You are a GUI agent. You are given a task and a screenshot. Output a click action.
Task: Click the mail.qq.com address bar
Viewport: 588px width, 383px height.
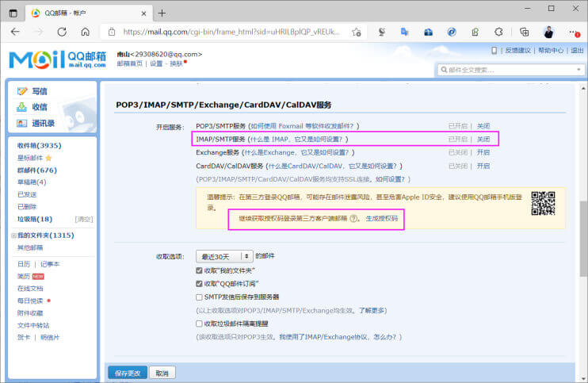click(x=231, y=33)
